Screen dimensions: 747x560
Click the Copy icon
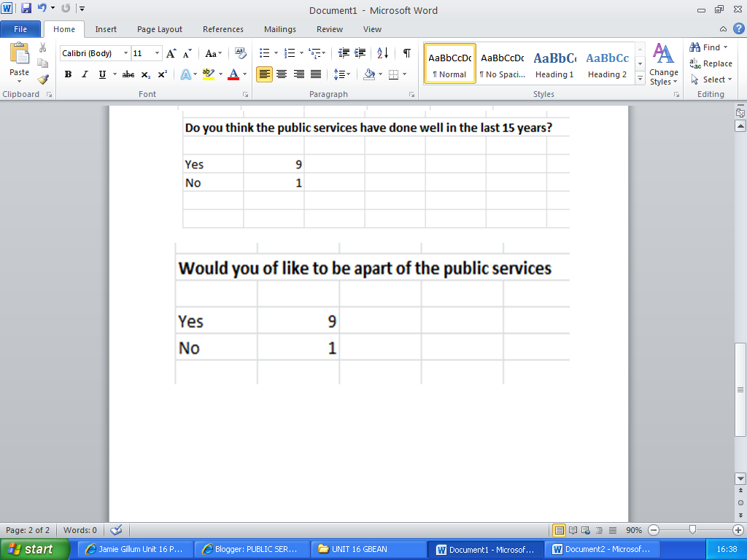[43, 63]
